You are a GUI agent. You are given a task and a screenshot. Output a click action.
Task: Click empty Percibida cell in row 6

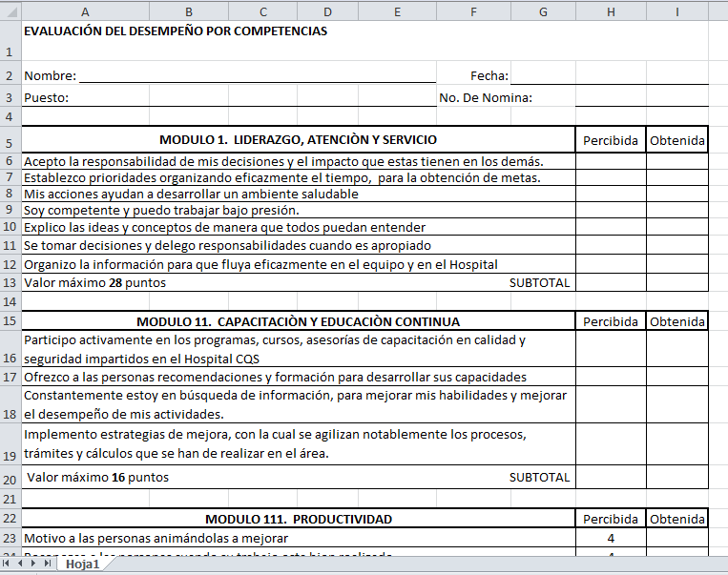pos(611,161)
